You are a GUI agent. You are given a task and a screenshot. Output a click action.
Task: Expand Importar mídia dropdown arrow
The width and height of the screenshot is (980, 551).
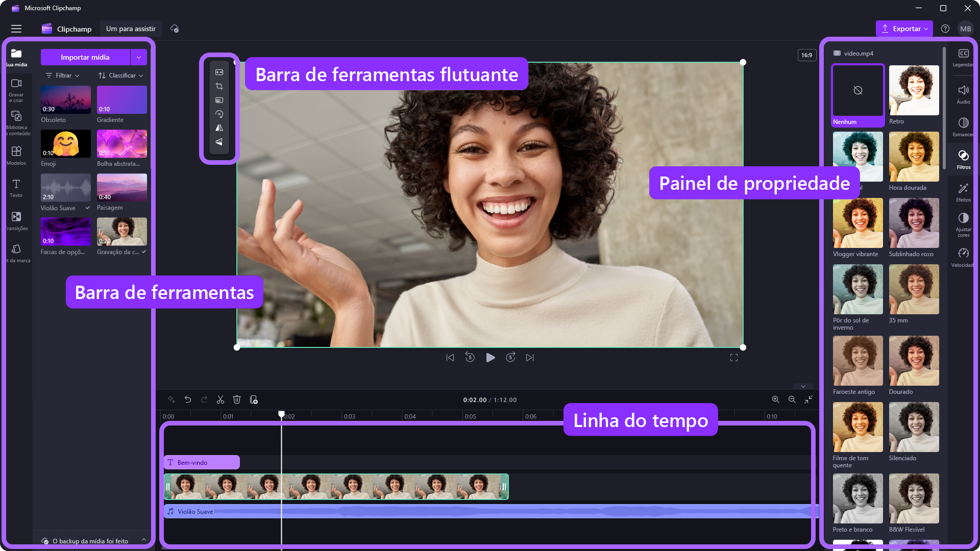tap(139, 57)
